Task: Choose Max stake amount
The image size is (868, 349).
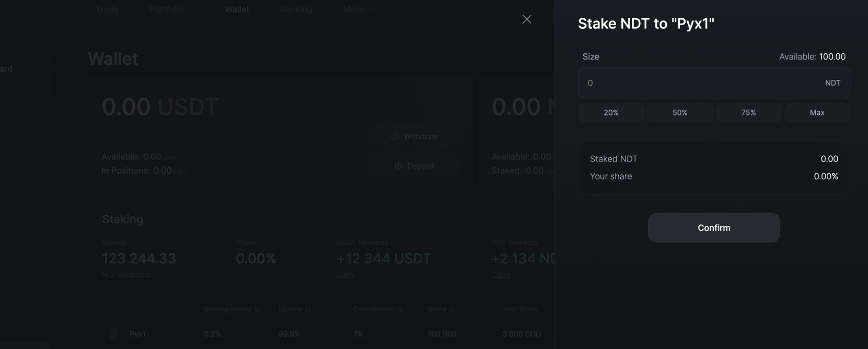Action: (x=817, y=112)
